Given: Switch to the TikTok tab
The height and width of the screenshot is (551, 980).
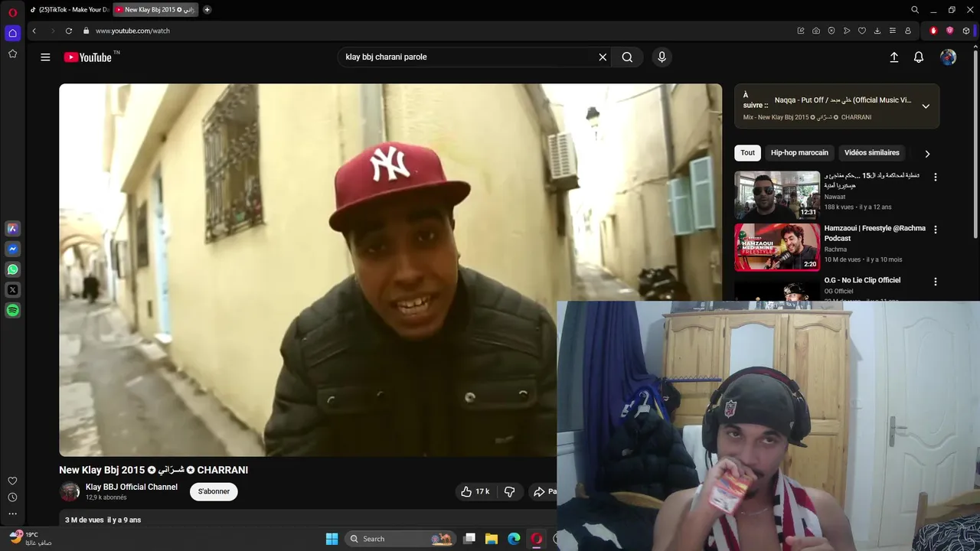Looking at the screenshot, I should coord(70,10).
